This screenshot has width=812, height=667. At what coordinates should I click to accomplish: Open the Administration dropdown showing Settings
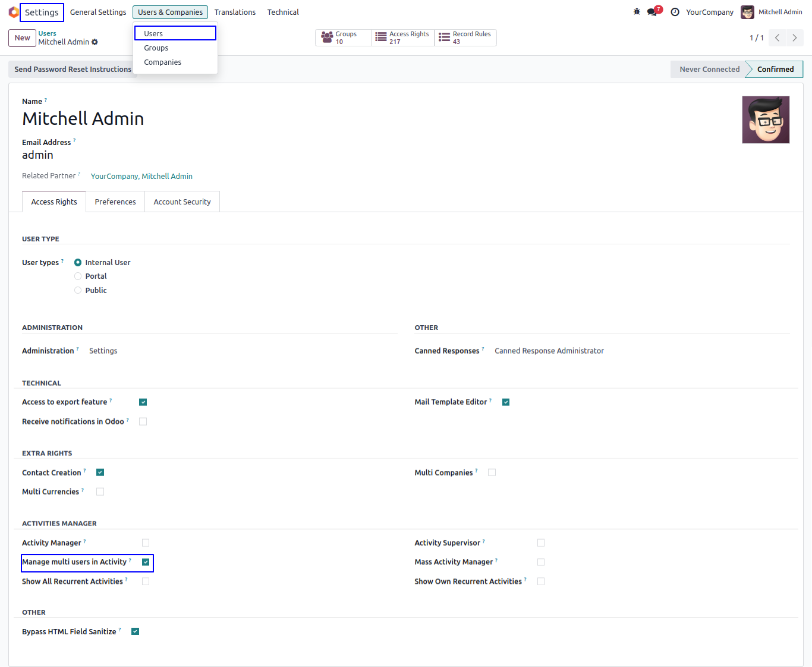[103, 351]
